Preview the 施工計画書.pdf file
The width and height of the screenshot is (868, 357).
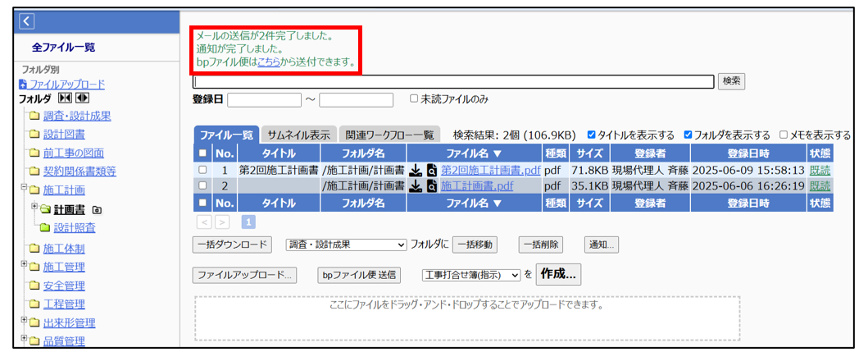coord(431,186)
